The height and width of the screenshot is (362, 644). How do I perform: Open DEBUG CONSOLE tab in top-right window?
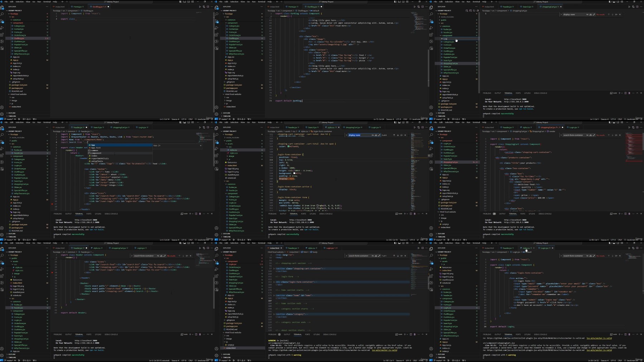(x=541, y=93)
